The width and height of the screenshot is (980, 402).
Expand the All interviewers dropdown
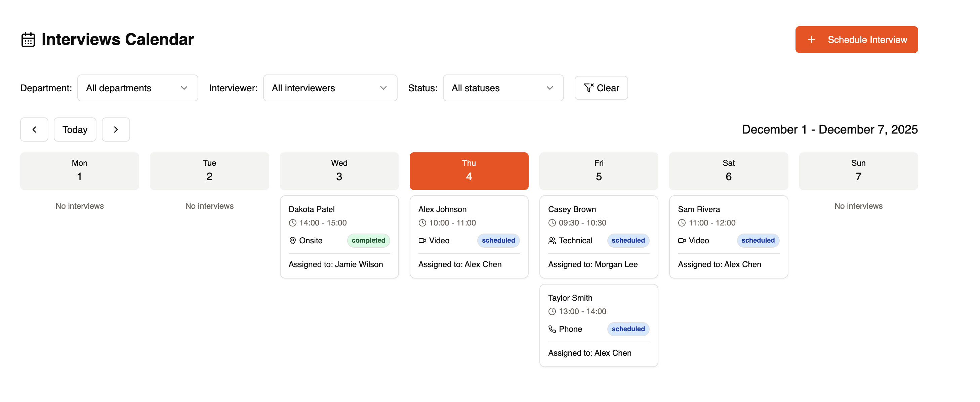coord(330,88)
